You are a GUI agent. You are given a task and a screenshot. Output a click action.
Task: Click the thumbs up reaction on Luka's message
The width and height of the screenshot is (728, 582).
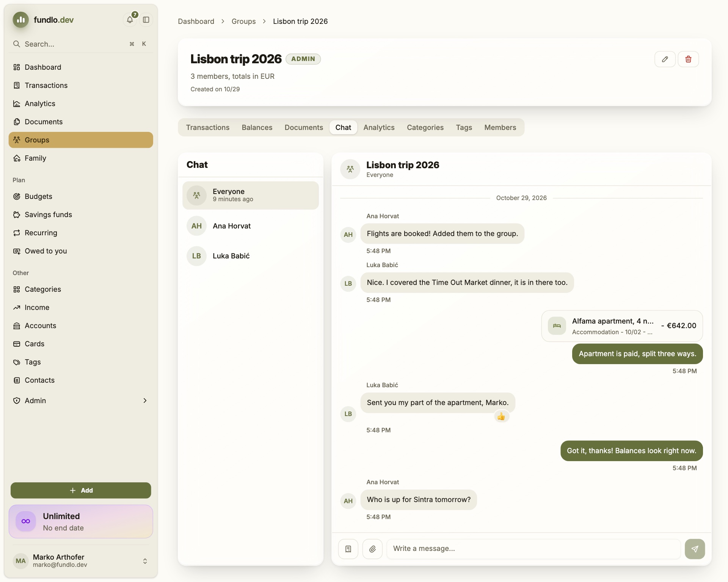click(x=501, y=416)
